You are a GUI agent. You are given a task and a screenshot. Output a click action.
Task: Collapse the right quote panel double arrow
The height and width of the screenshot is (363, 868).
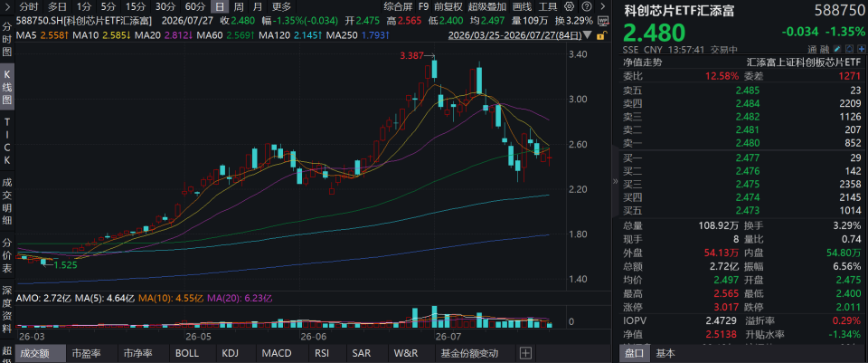tap(615, 181)
